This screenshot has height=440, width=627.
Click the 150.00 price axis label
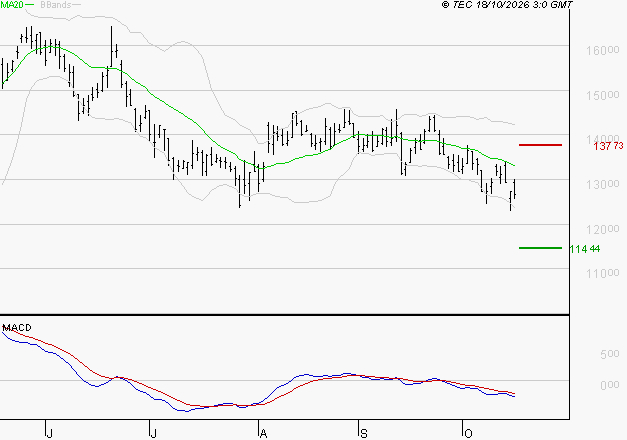[x=603, y=95]
